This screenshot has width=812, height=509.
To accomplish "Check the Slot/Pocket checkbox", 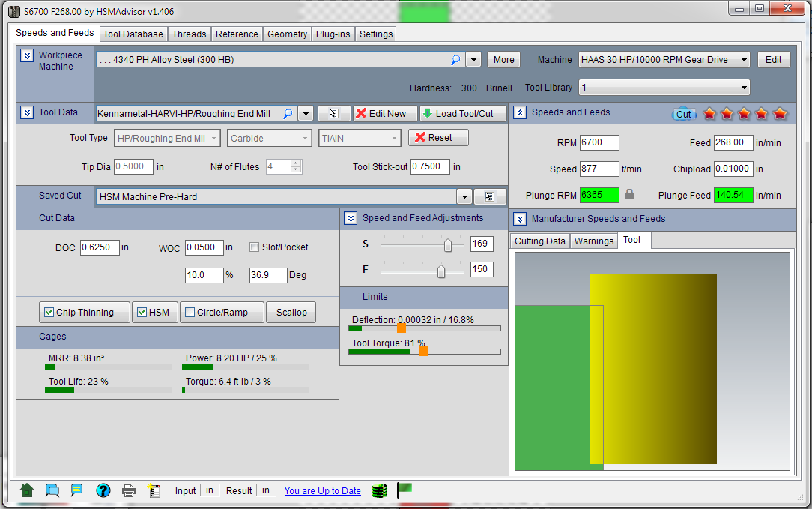I will 254,247.
